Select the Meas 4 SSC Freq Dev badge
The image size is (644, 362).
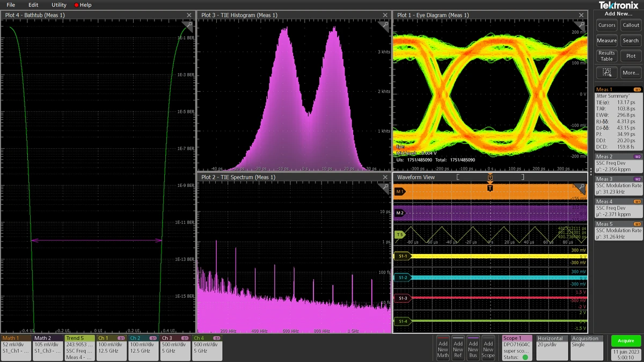(x=619, y=208)
